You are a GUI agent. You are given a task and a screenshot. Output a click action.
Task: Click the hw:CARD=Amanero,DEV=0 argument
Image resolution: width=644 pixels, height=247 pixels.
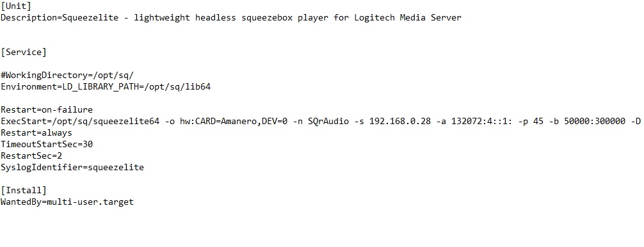click(233, 121)
